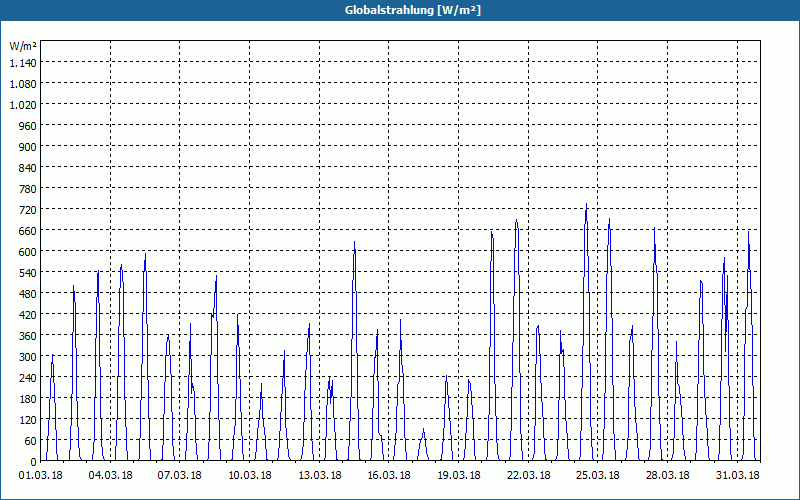
Task: Click the 1.140 y-axis value
Action: [23, 63]
